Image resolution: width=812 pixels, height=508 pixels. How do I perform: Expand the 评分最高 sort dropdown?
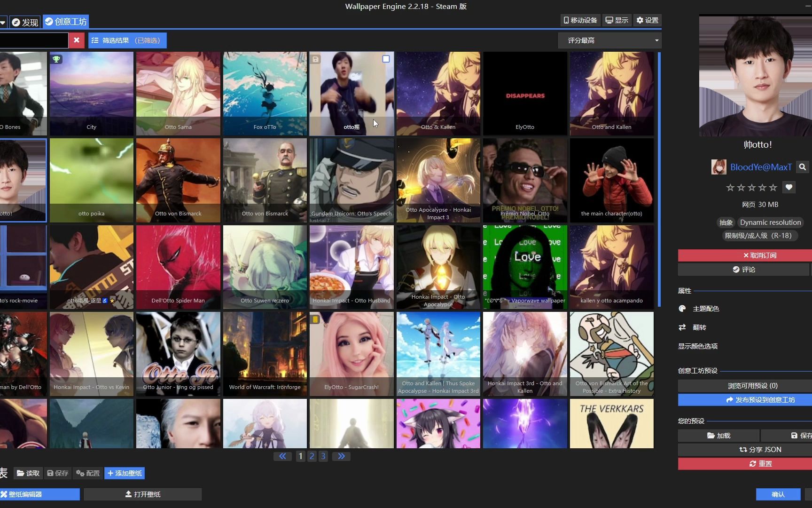[609, 40]
